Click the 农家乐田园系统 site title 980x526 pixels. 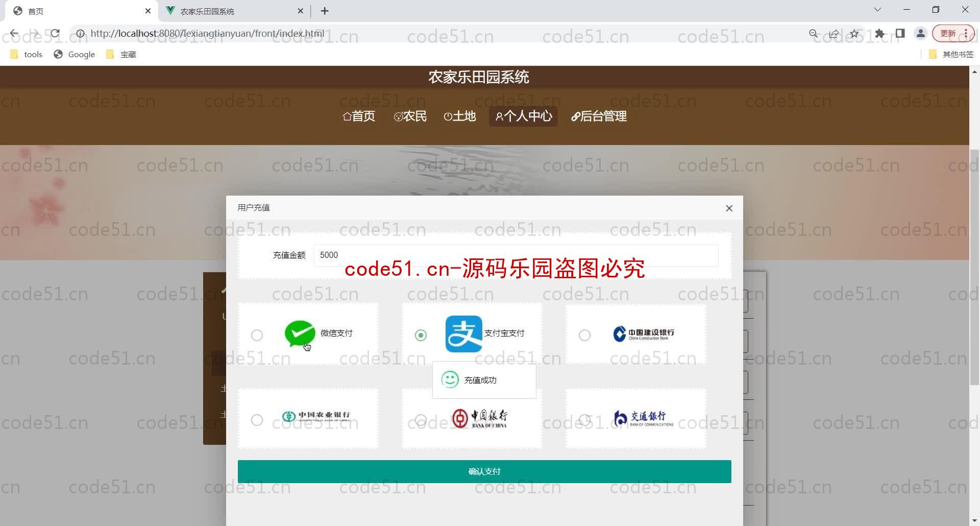478,77
